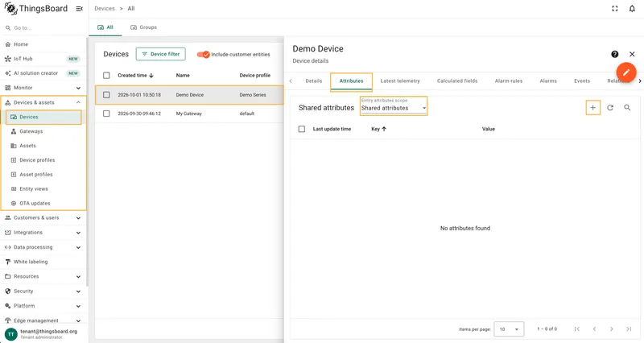Check the My Gateway row checkbox
644x343 pixels.
(106, 114)
